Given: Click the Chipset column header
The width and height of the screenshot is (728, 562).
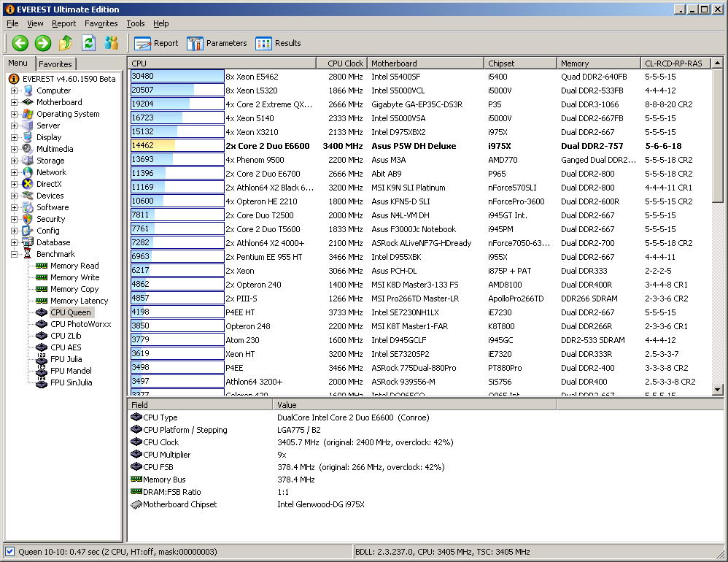Looking at the screenshot, I should click(520, 63).
